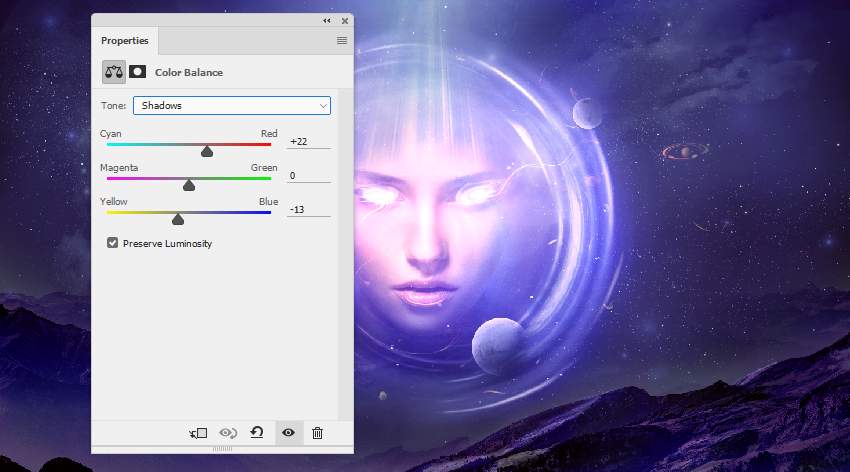Close the Properties panel
The width and height of the screenshot is (850, 472).
tap(345, 21)
